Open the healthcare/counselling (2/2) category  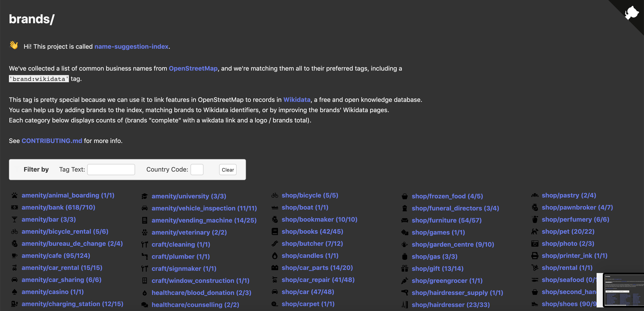pyautogui.click(x=195, y=305)
